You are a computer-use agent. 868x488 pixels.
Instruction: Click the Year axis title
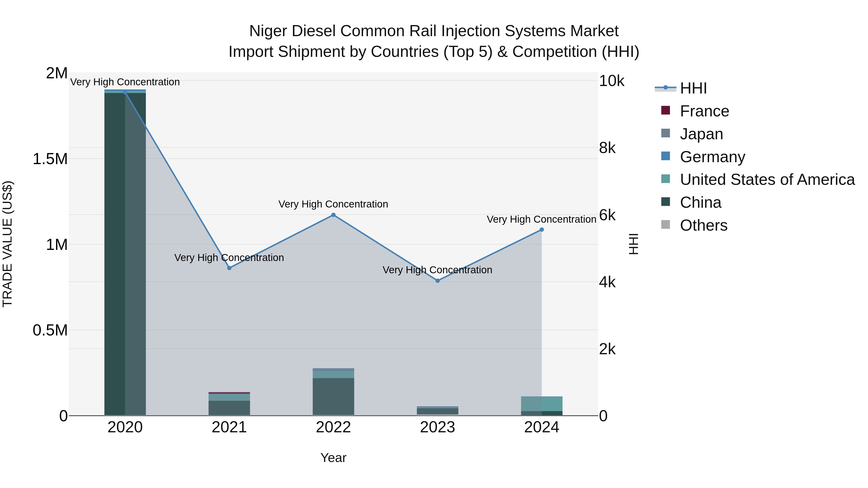pos(333,458)
